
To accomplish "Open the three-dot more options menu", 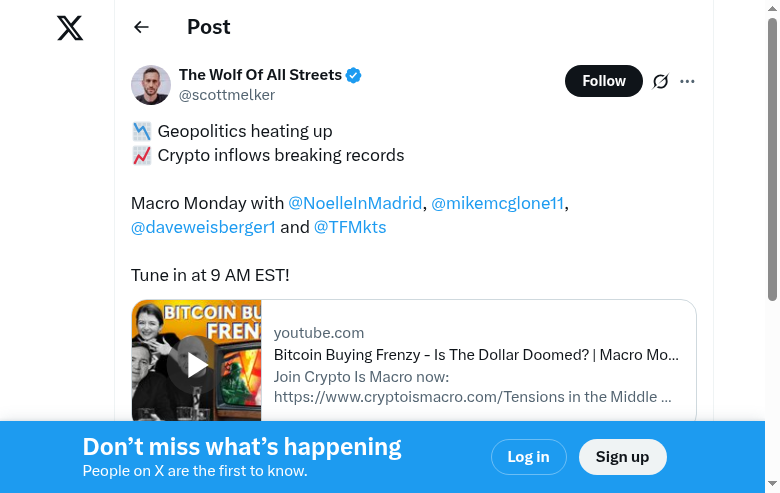I will click(x=687, y=81).
